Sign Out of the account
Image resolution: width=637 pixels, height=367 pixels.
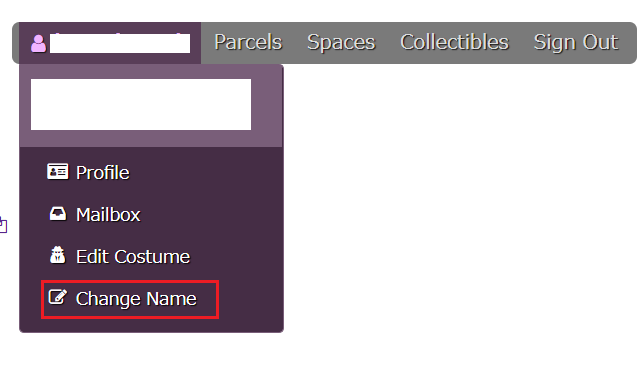[576, 43]
